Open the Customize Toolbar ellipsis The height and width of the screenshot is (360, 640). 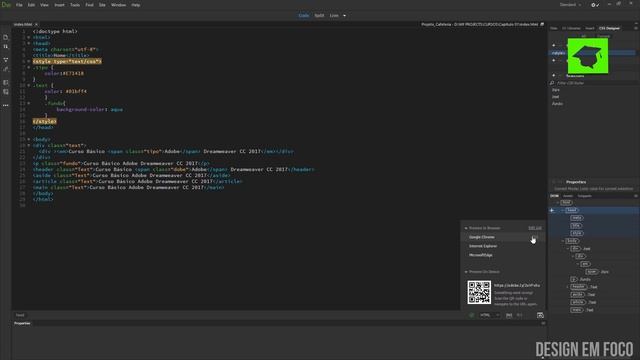pyautogui.click(x=6, y=105)
